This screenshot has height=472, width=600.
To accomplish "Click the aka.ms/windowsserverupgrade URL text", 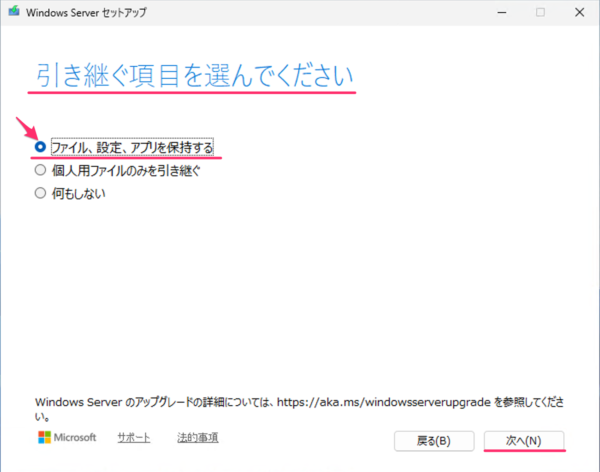I will 383,402.
